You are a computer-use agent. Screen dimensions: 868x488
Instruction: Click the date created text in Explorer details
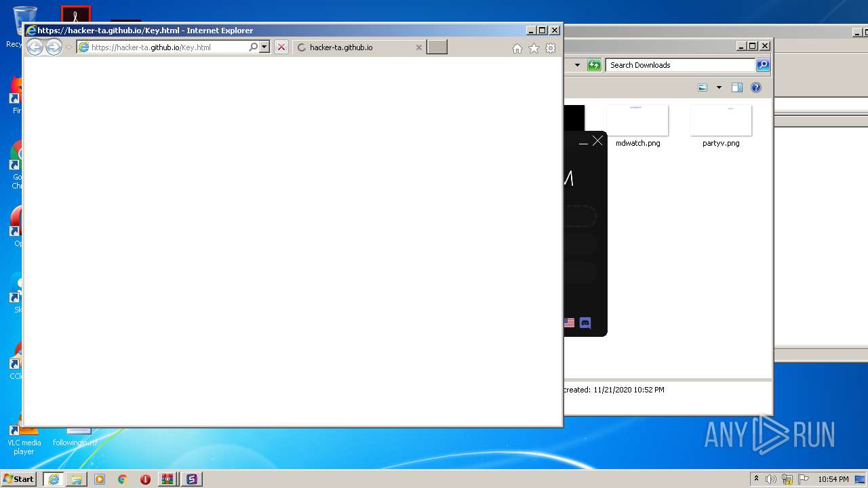click(614, 390)
